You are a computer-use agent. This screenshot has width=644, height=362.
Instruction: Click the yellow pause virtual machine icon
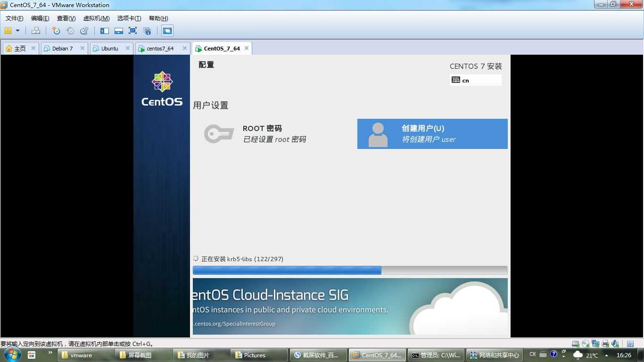click(x=8, y=31)
